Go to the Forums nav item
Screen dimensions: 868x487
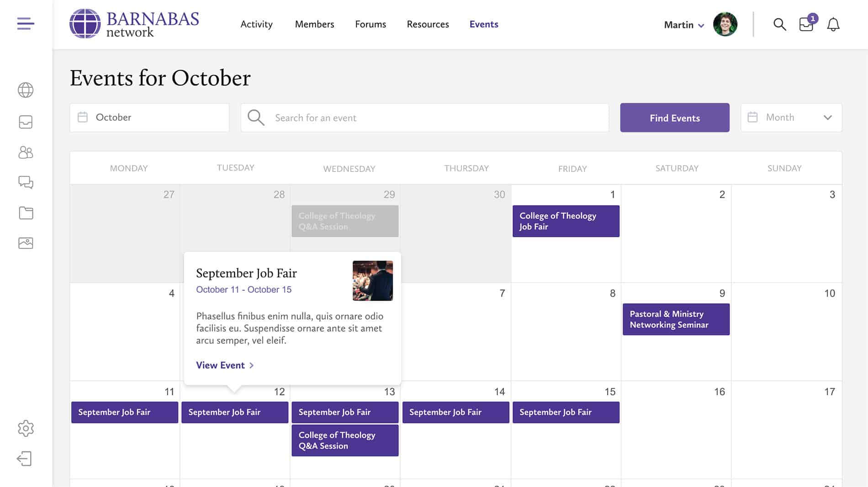tap(370, 24)
